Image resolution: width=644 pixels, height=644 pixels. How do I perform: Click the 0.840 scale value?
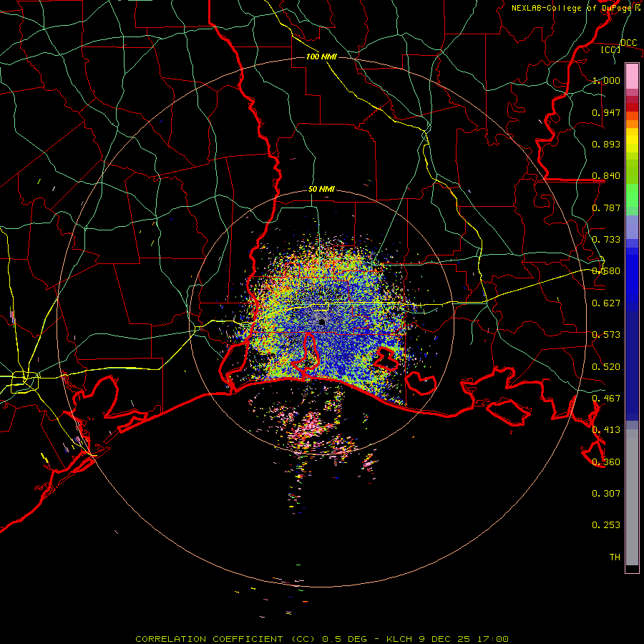[606, 176]
